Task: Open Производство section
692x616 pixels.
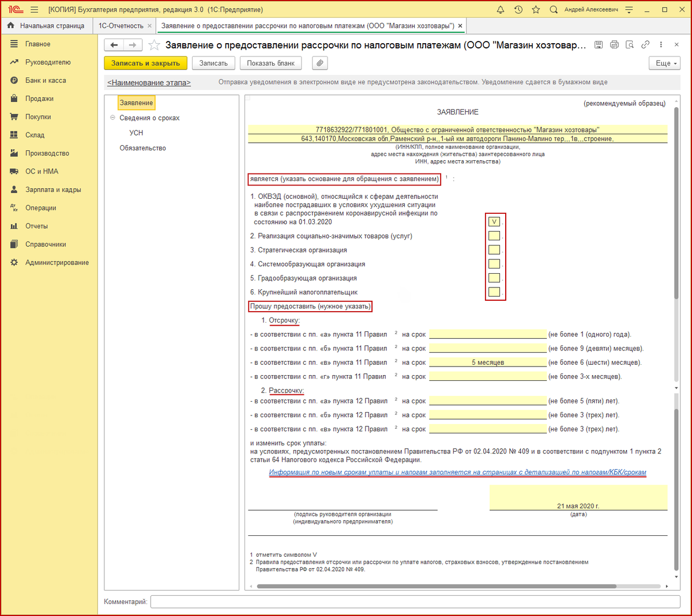Action: (x=48, y=153)
